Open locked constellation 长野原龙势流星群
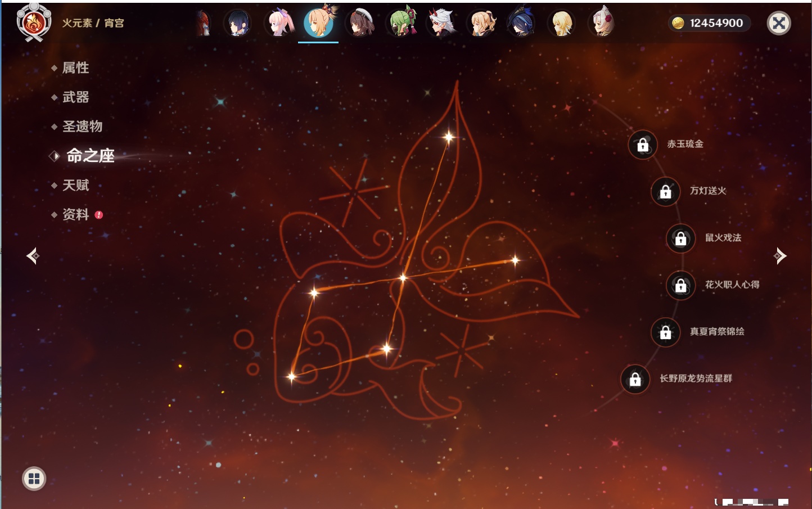This screenshot has width=812, height=509. pyautogui.click(x=635, y=379)
